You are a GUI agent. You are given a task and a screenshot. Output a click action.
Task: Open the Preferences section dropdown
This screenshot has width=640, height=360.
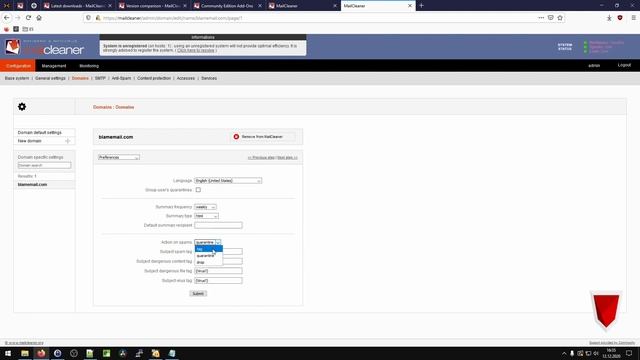tap(118, 157)
